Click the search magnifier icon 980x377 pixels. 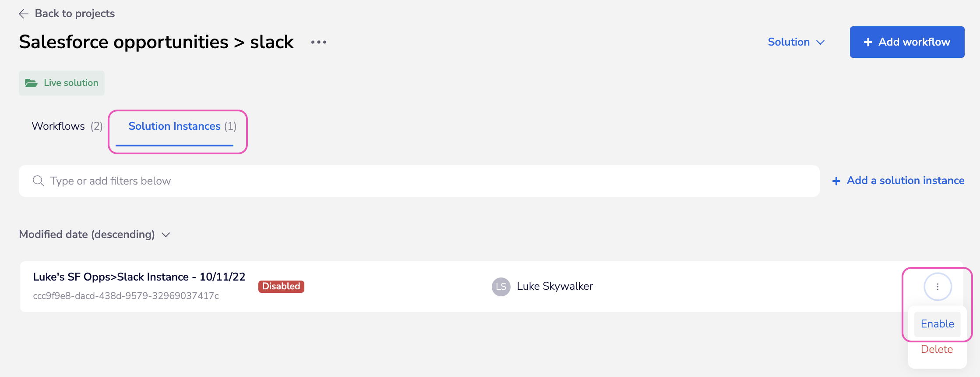39,181
